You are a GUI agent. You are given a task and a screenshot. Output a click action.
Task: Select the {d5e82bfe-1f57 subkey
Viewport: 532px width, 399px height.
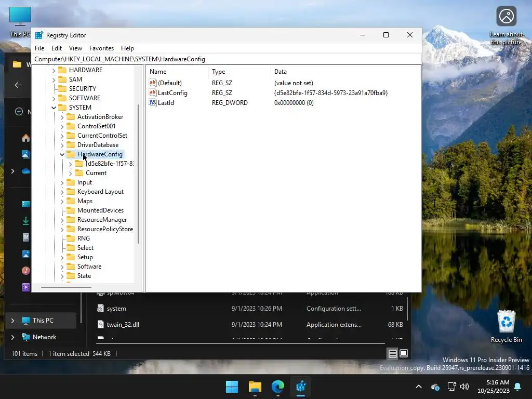[109, 164]
